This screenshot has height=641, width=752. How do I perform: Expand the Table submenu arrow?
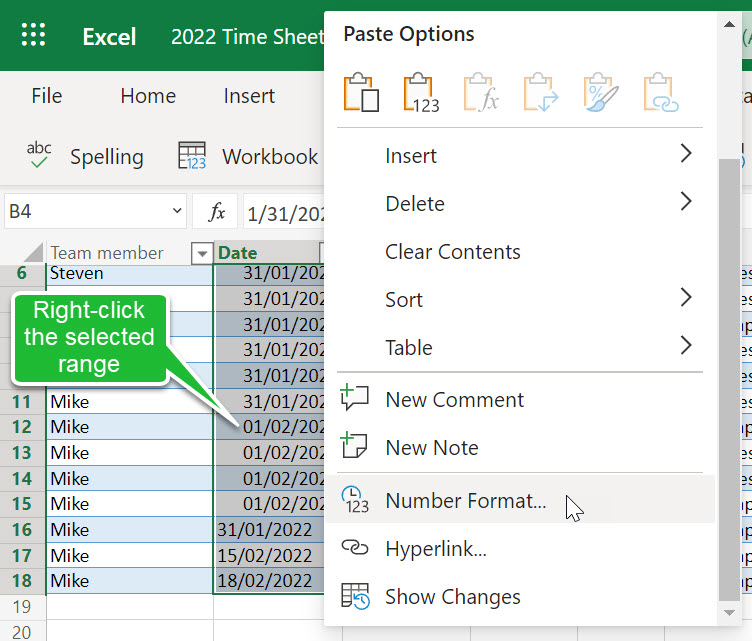[x=686, y=345]
